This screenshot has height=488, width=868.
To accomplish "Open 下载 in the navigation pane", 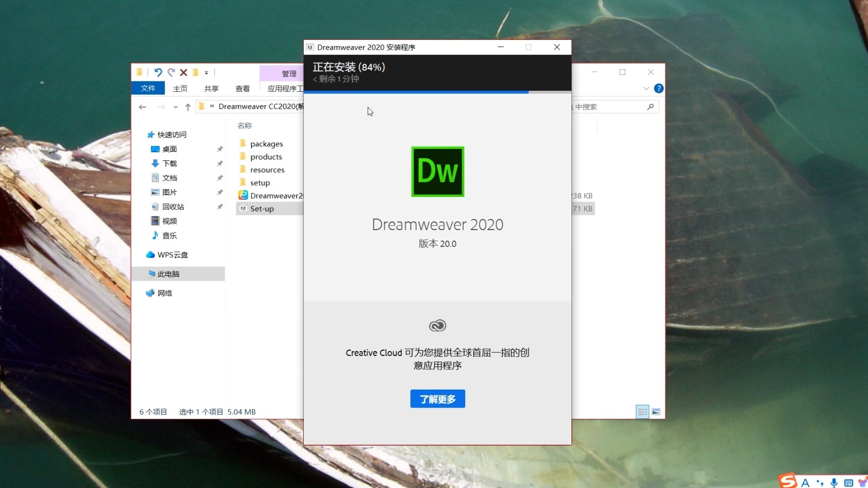I will 170,164.
